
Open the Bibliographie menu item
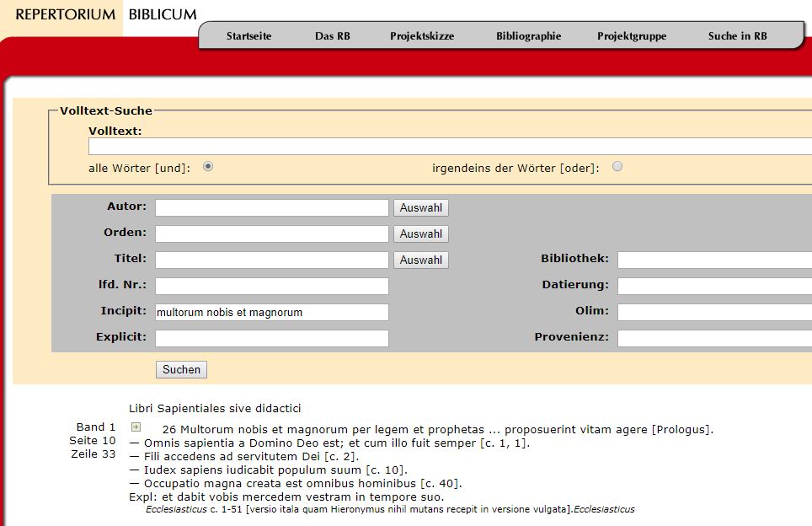click(x=529, y=36)
